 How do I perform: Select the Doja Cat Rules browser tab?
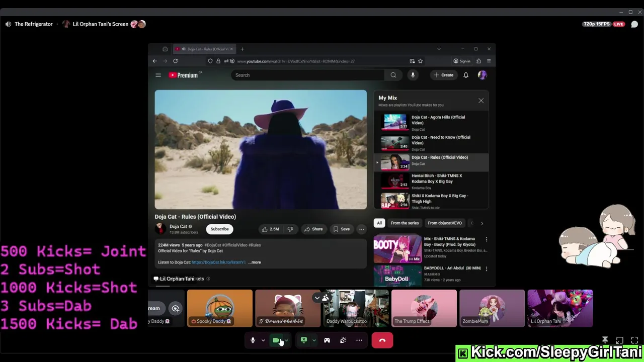click(x=203, y=49)
